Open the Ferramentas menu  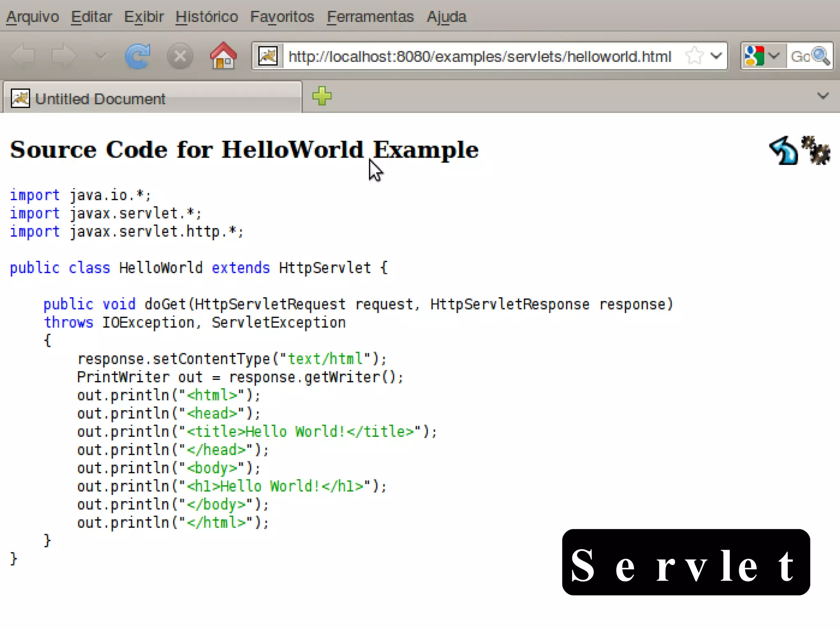(370, 17)
